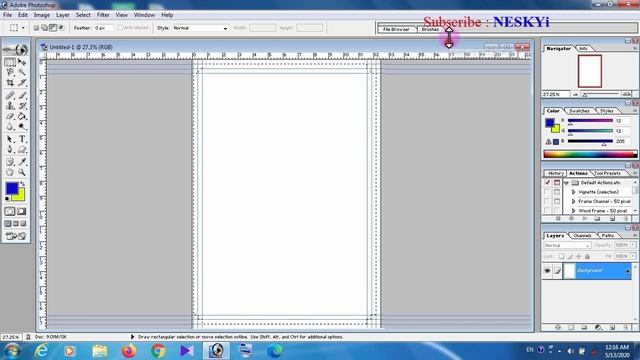640x360 pixels.
Task: Open layer Opacity dropdown arrow
Action: [633, 245]
